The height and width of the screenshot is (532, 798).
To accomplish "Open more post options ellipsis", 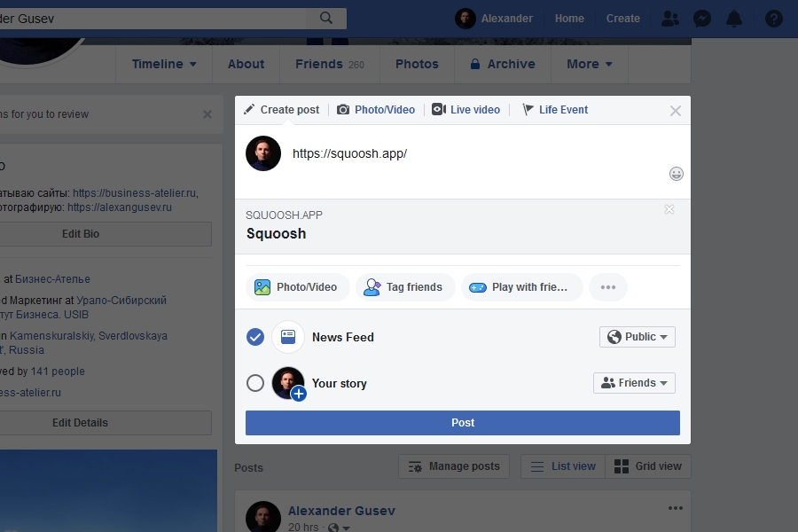I will tap(607, 287).
